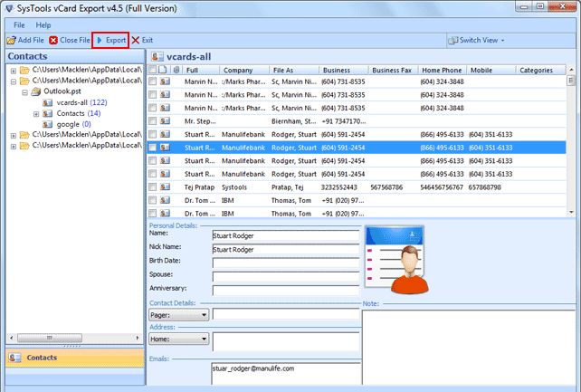Select the vcards-all (122) folder
Viewport: 581px width, 392px height.
81,102
